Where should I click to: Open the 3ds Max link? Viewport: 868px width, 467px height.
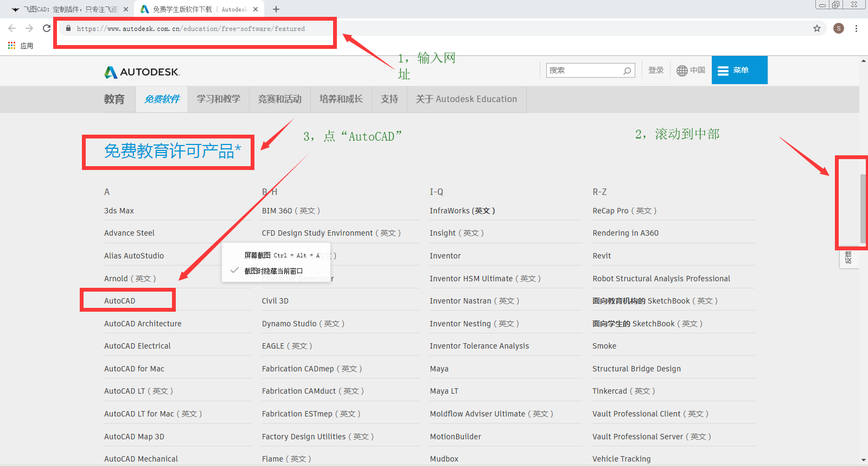119,211
